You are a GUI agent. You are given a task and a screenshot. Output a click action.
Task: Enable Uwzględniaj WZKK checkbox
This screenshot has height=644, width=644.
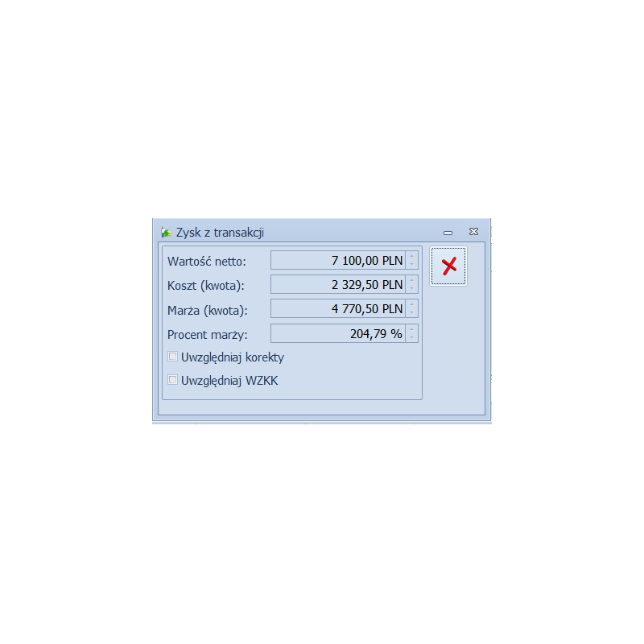[173, 380]
